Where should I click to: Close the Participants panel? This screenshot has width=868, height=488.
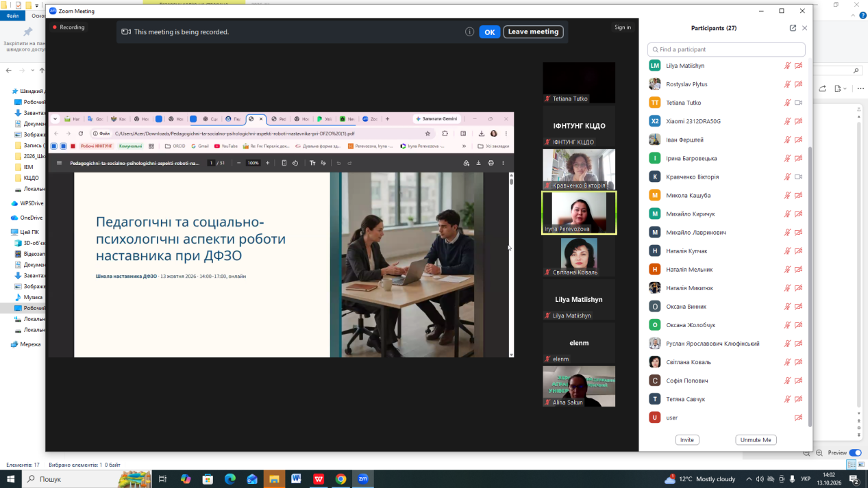pyautogui.click(x=805, y=28)
